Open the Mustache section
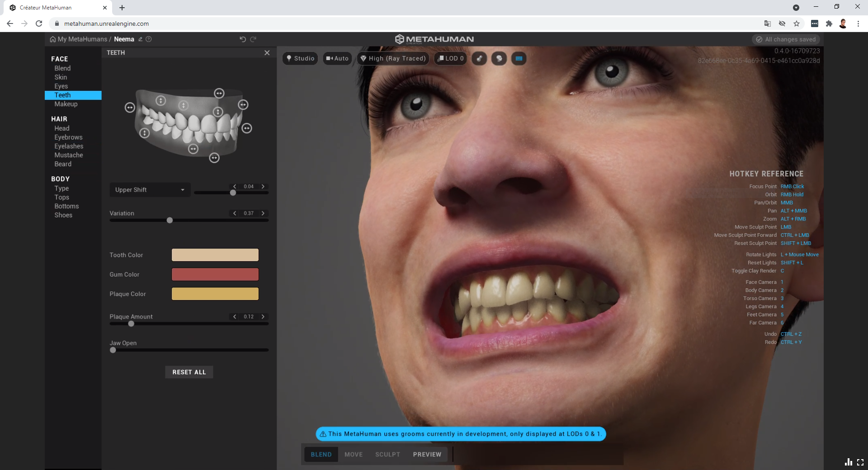This screenshot has width=868, height=470. tap(69, 155)
